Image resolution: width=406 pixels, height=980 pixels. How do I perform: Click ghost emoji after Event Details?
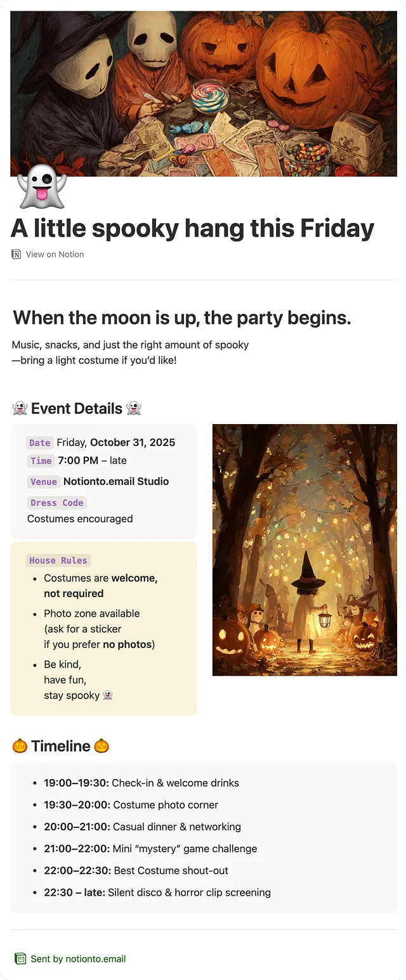[x=134, y=409]
